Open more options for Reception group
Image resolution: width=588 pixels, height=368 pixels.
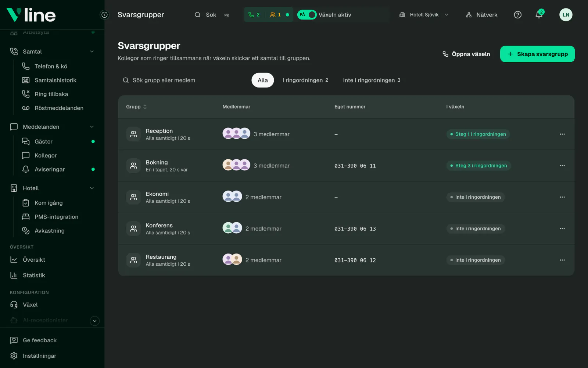point(562,134)
